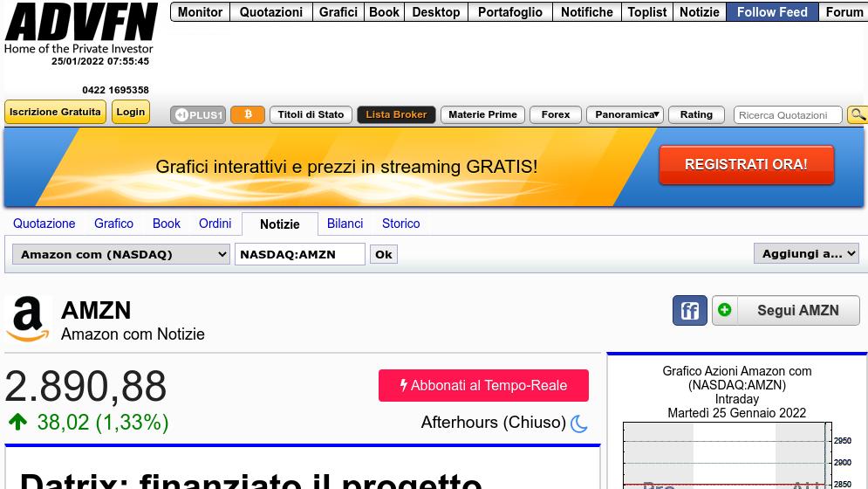Screen dimensions: 868x489
Task: Open the Forex button
Action: coord(556,114)
